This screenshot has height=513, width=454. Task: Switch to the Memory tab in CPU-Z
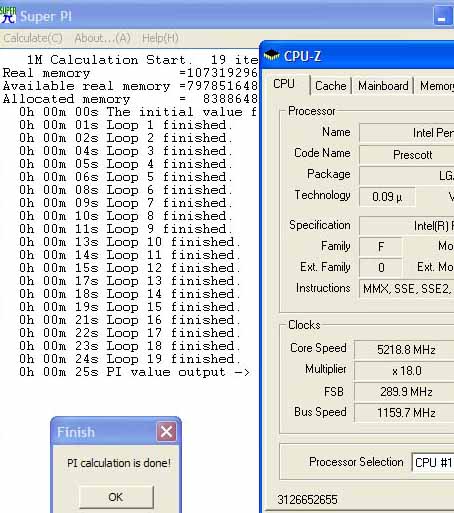click(x=436, y=86)
